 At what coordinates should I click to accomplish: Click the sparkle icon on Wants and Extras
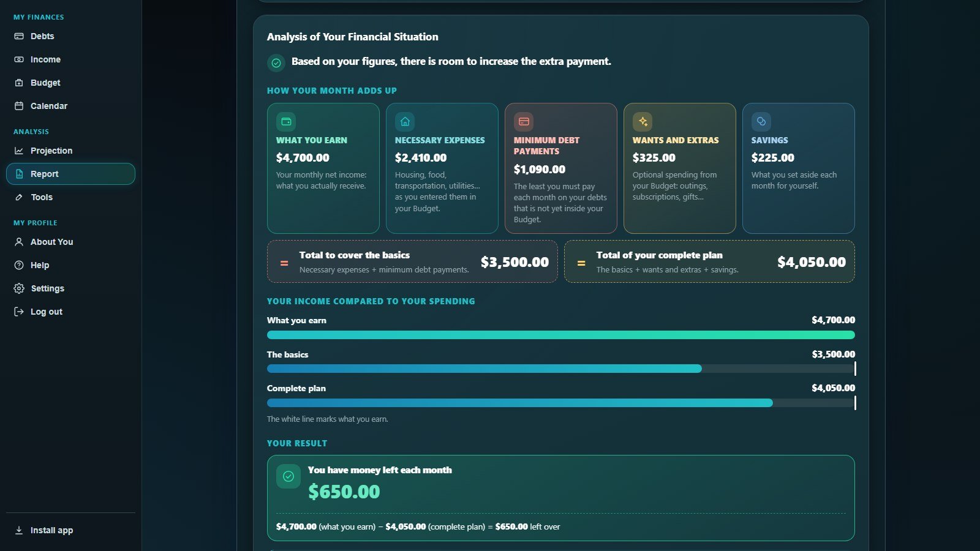(x=643, y=121)
